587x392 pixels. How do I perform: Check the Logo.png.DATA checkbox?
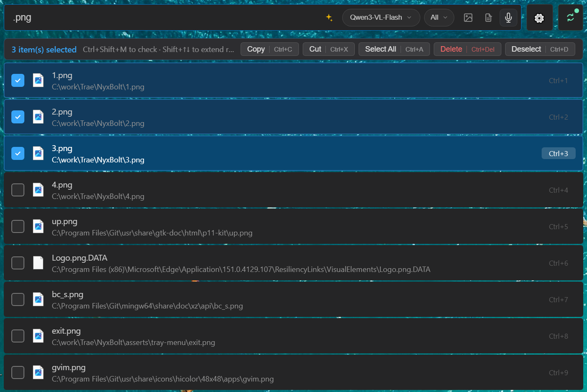click(x=18, y=263)
